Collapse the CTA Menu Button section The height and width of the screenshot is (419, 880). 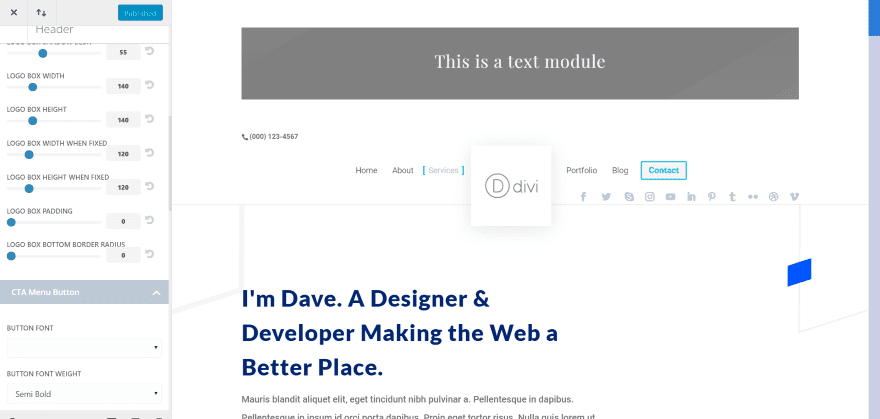[x=156, y=292]
